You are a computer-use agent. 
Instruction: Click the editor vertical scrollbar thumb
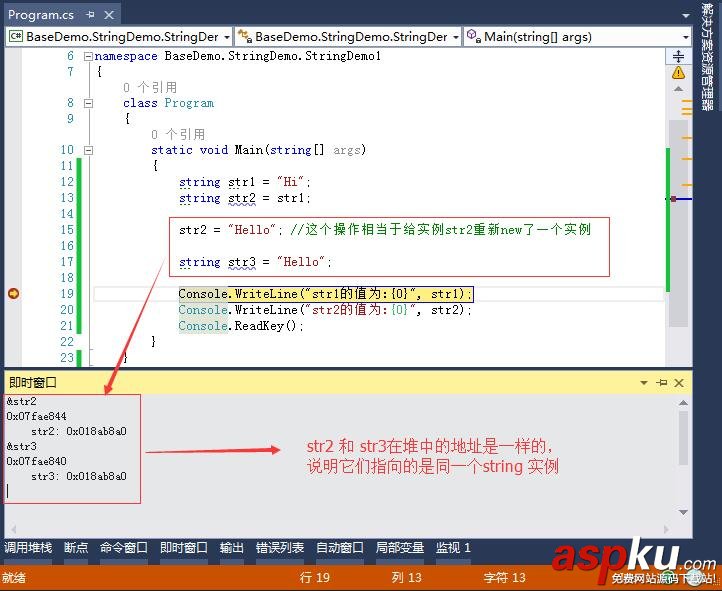(678, 223)
